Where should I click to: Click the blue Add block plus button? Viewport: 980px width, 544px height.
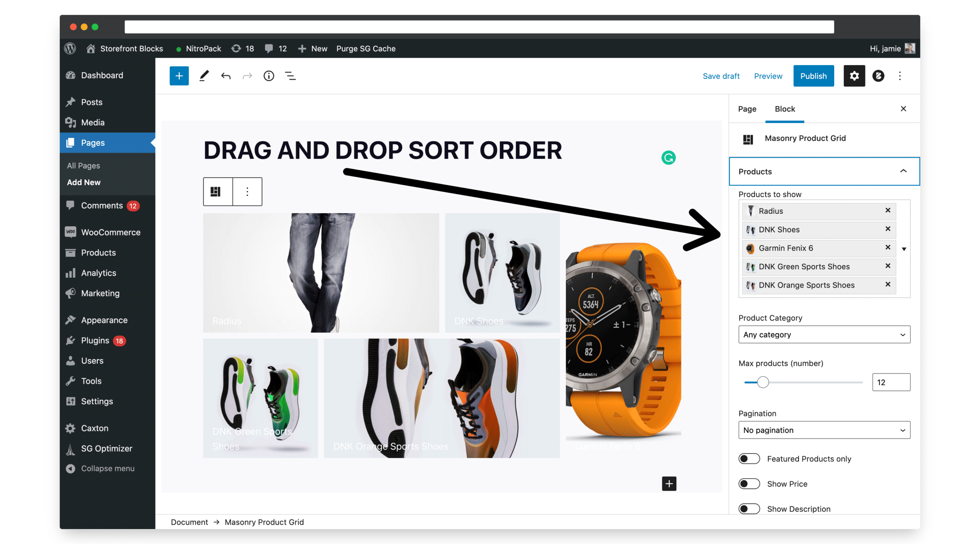179,76
